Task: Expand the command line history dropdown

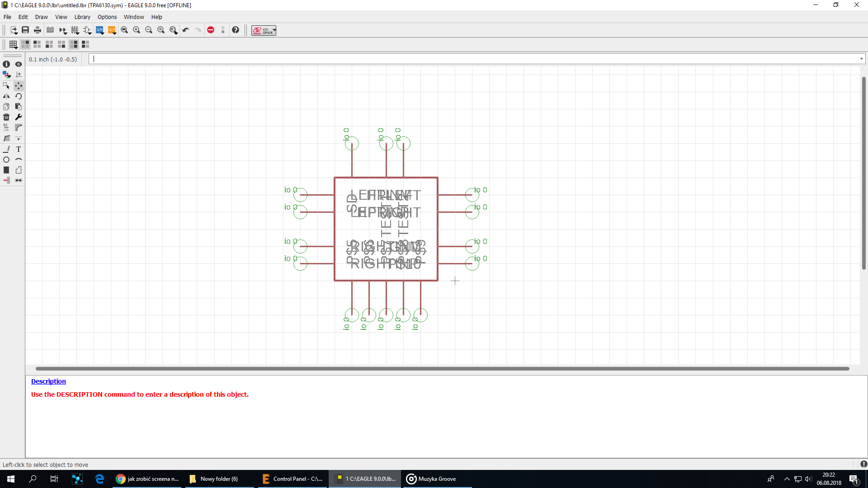Action: [861, 59]
